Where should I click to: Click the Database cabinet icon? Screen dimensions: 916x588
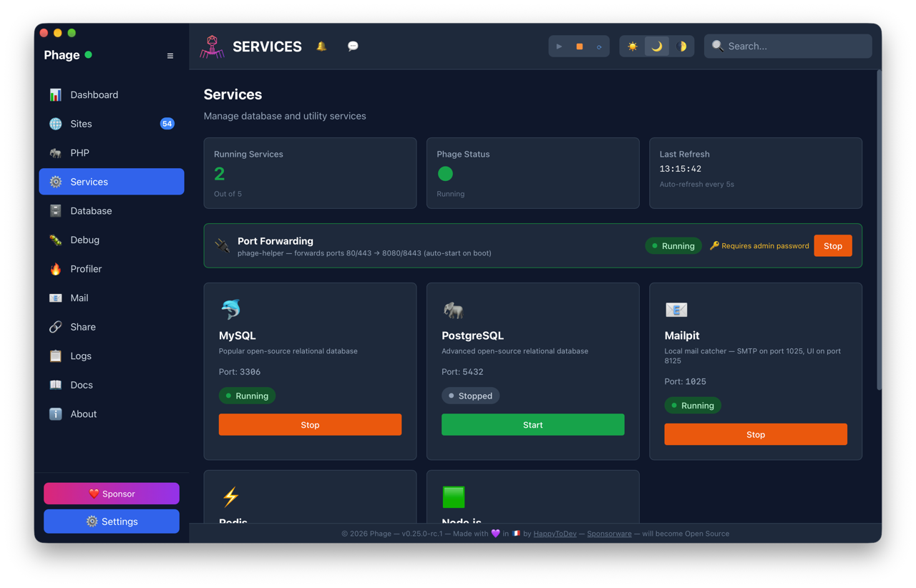pos(56,211)
